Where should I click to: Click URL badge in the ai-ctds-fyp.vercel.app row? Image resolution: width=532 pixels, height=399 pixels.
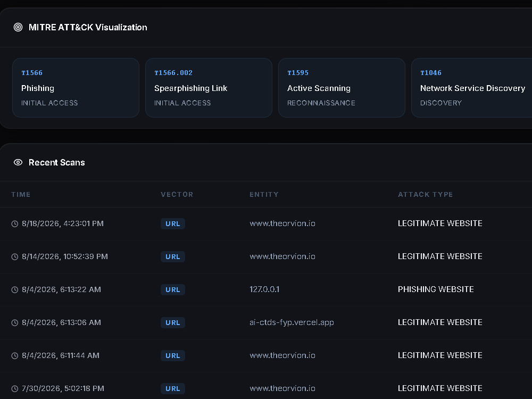click(173, 322)
